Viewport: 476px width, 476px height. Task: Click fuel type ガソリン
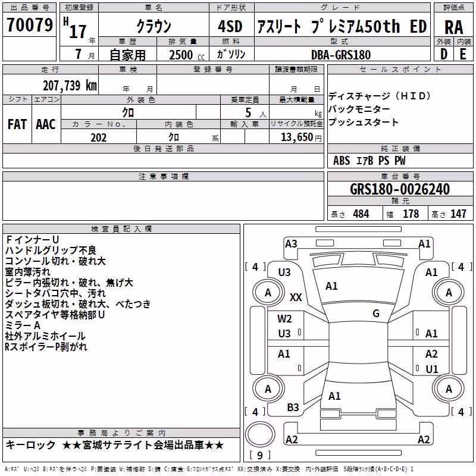[x=231, y=54]
